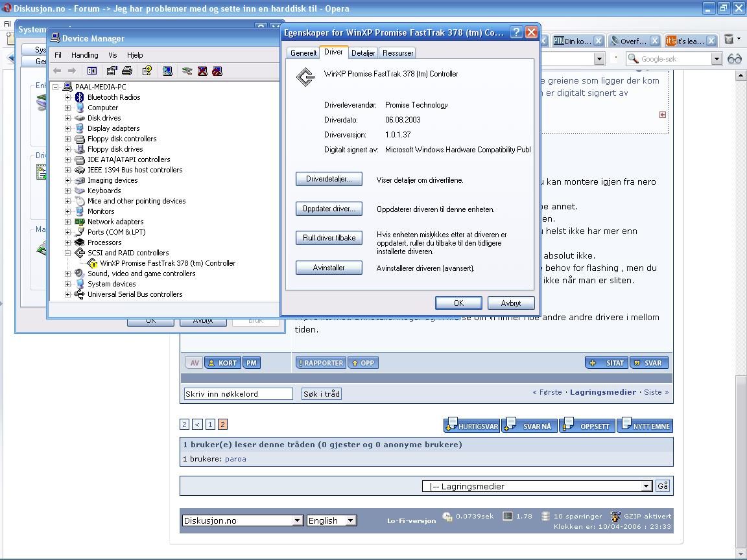
Task: Click the Uninstall device toolbar icon
Action: (202, 71)
